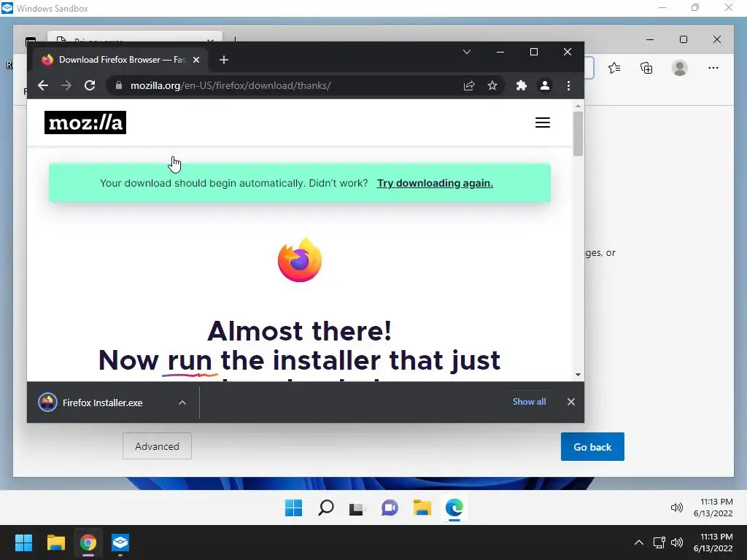
Task: Share this page via Chrome's share icon
Action: 469,86
